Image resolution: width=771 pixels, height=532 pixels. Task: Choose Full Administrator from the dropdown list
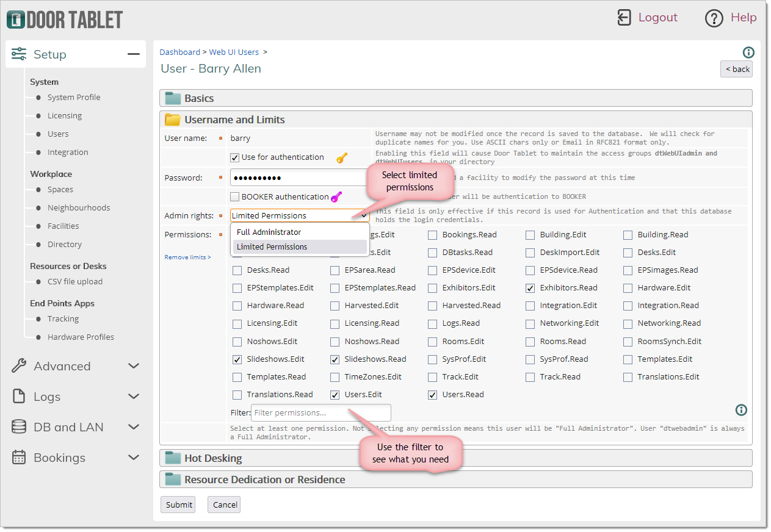point(300,232)
